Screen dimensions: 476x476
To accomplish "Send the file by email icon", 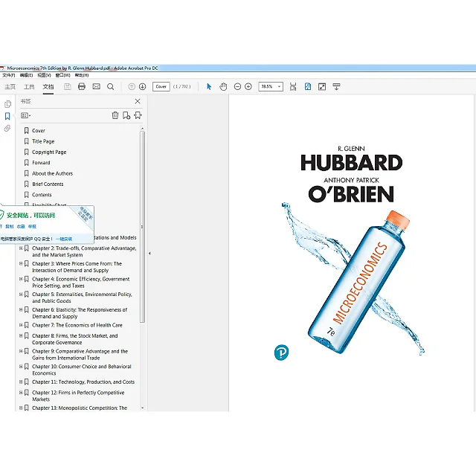I will point(96,87).
